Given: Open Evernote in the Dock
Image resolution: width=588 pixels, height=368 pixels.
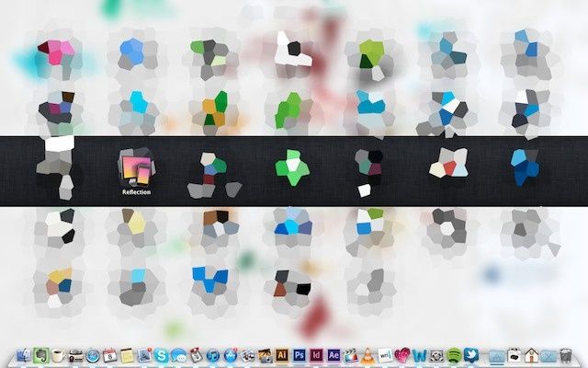Looking at the screenshot, I should click(41, 355).
